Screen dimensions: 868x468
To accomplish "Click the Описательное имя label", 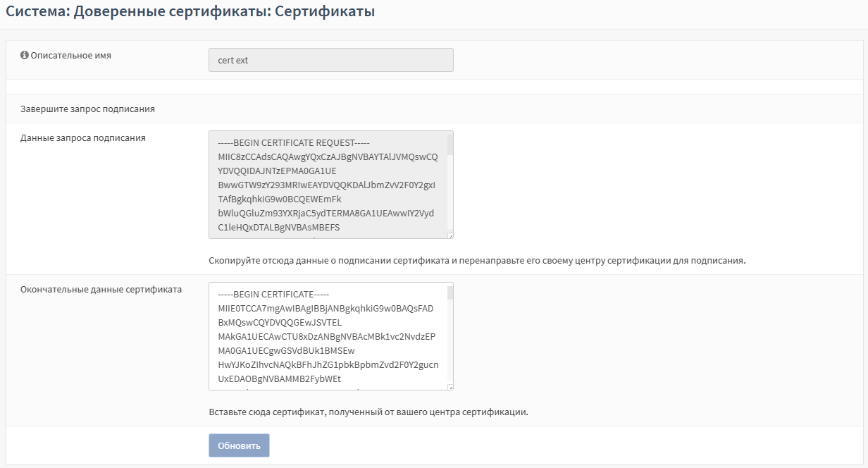I will [70, 55].
